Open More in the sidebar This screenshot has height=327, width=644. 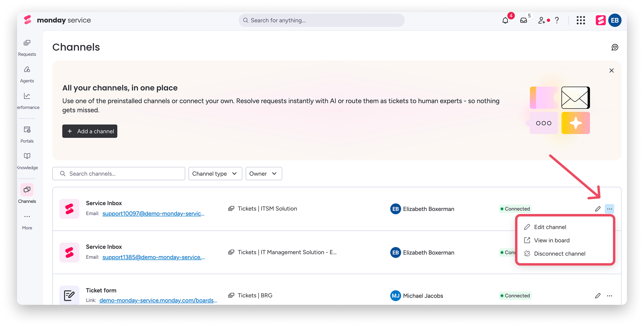coord(27,222)
